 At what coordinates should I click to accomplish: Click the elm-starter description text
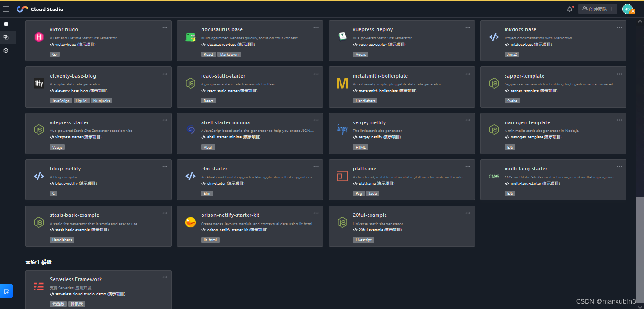pos(258,177)
